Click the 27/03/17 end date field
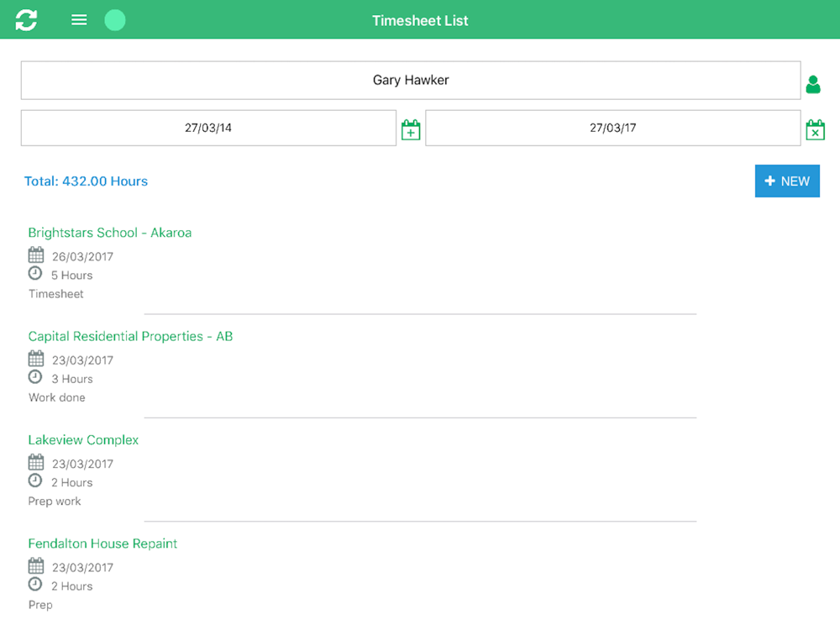 (613, 128)
